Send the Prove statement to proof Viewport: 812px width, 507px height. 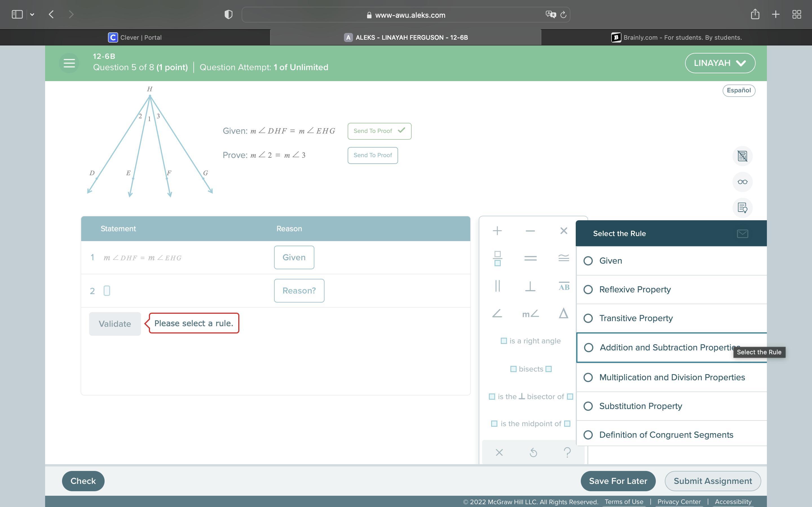(x=372, y=155)
